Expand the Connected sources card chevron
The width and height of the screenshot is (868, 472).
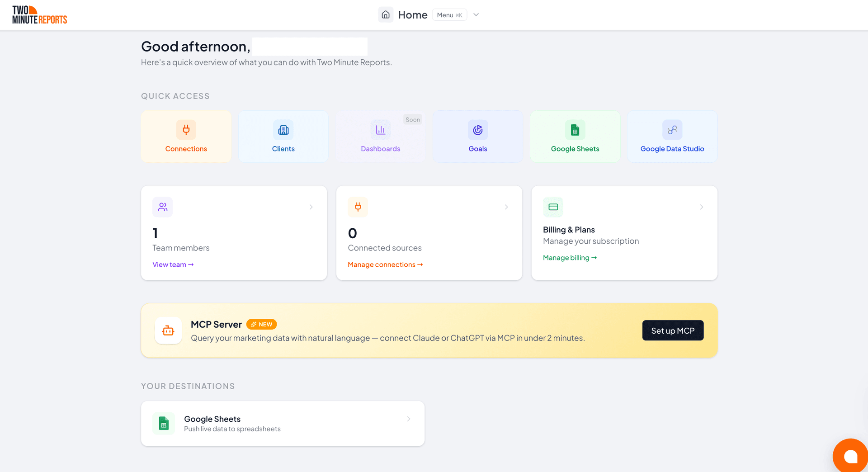(x=506, y=207)
